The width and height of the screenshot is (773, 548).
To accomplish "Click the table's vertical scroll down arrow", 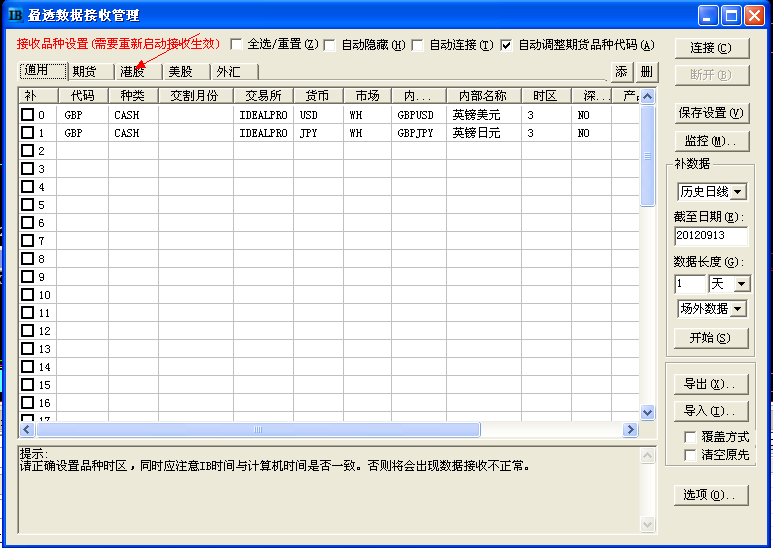I will (647, 412).
